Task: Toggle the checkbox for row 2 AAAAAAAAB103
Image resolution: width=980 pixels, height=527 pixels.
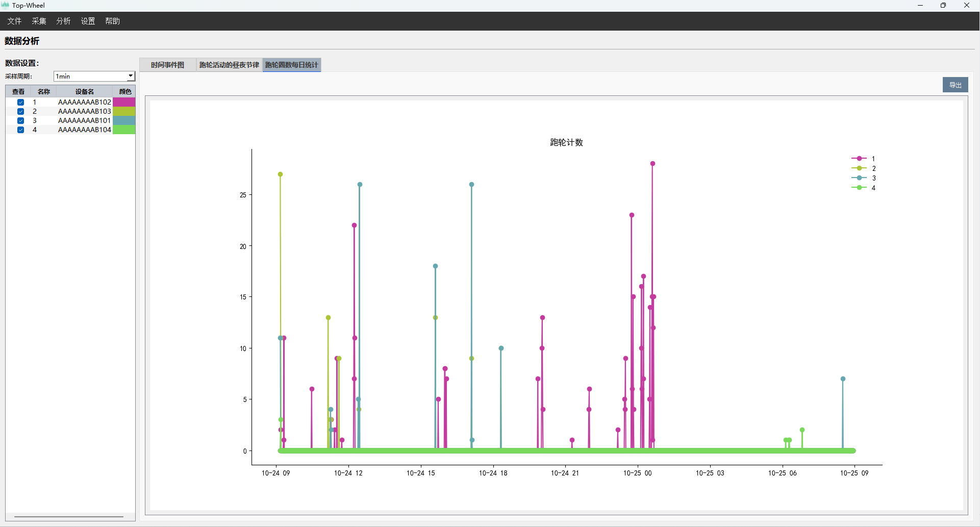Action: (20, 111)
